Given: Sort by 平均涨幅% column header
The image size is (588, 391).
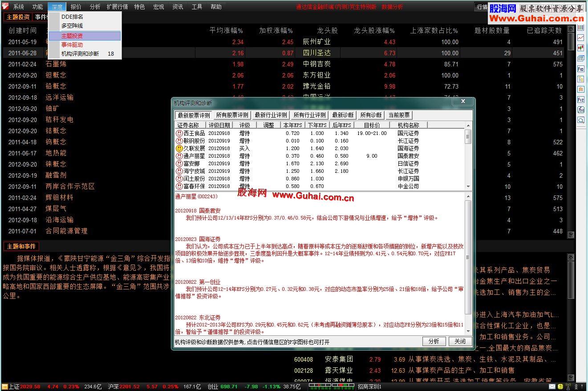Looking at the screenshot, I should point(226,31).
